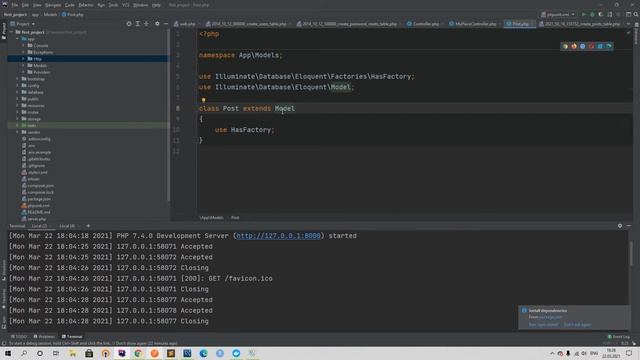Open preview in Opera browser icon
This screenshot has height=360, width=640.
[591, 46]
